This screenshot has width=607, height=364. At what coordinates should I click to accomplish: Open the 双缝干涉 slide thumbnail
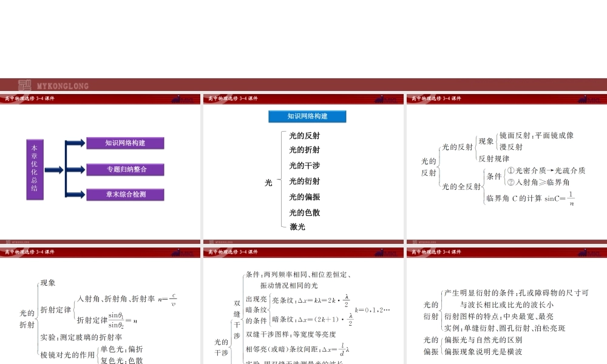tap(303, 306)
